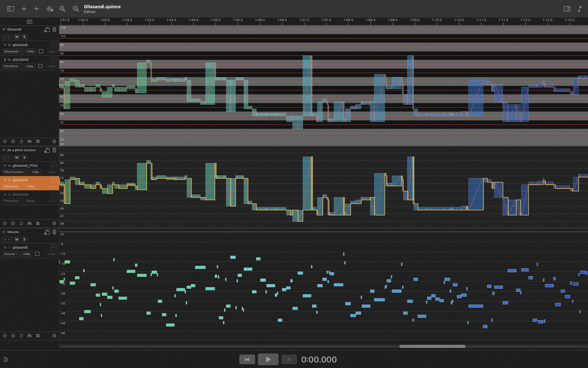Screen dimensions: 588x368
Task: Open the log document icon at bottom left
Action: point(6,360)
